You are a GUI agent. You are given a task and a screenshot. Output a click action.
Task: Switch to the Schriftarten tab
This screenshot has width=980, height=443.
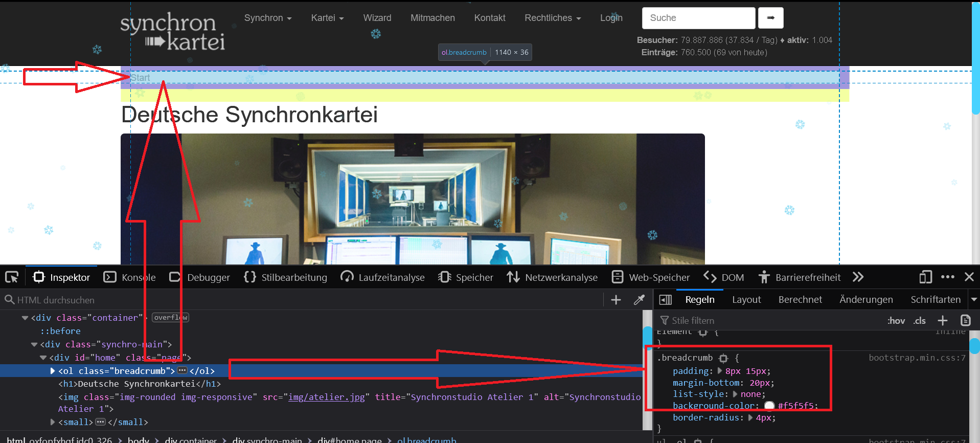point(936,300)
